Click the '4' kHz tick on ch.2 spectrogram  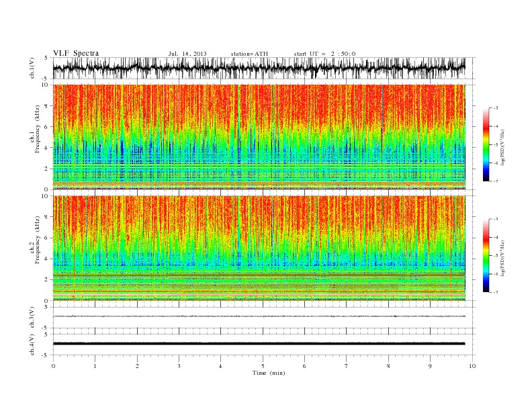pos(46,259)
